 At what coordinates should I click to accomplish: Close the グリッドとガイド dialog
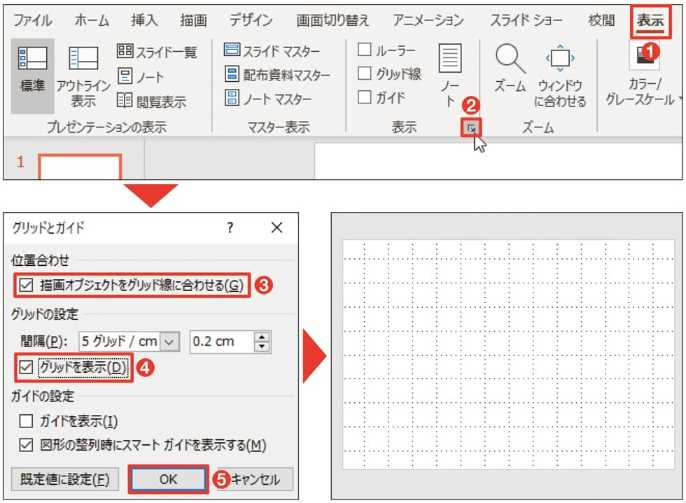coord(276,227)
